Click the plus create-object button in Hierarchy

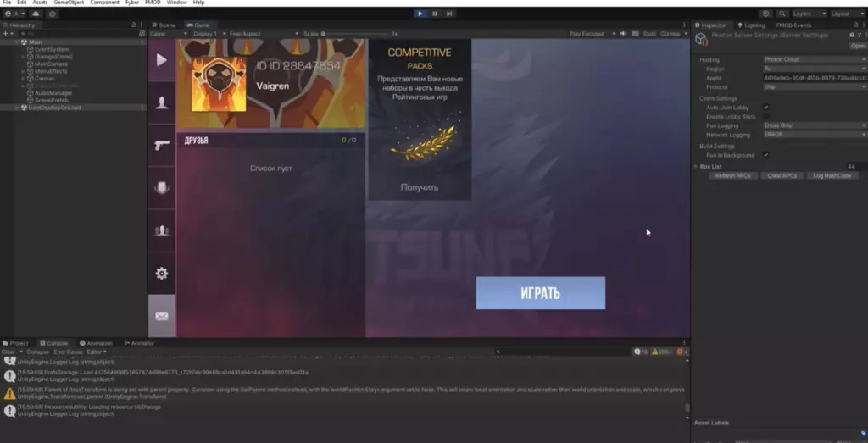[x=7, y=34]
